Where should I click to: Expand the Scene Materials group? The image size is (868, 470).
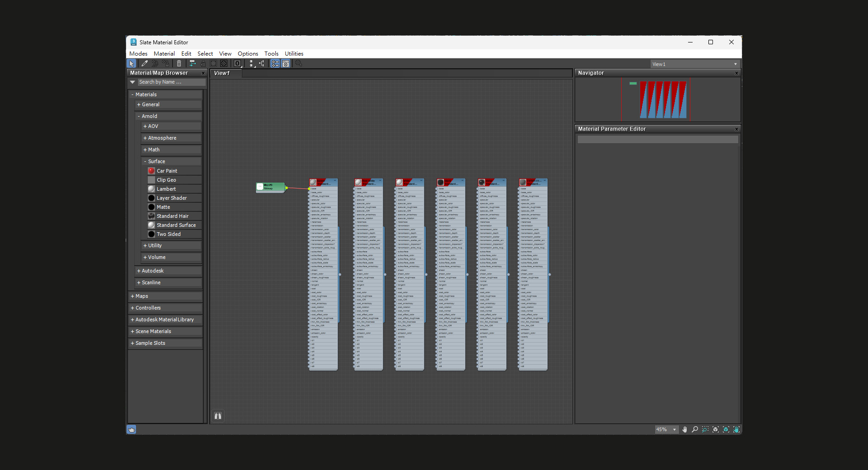coord(132,331)
